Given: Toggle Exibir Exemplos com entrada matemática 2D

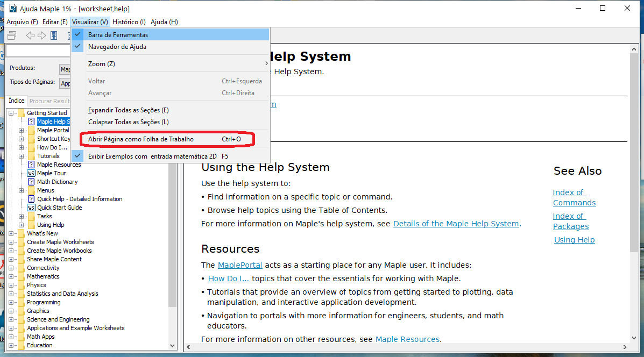Looking at the screenshot, I should pyautogui.click(x=171, y=156).
